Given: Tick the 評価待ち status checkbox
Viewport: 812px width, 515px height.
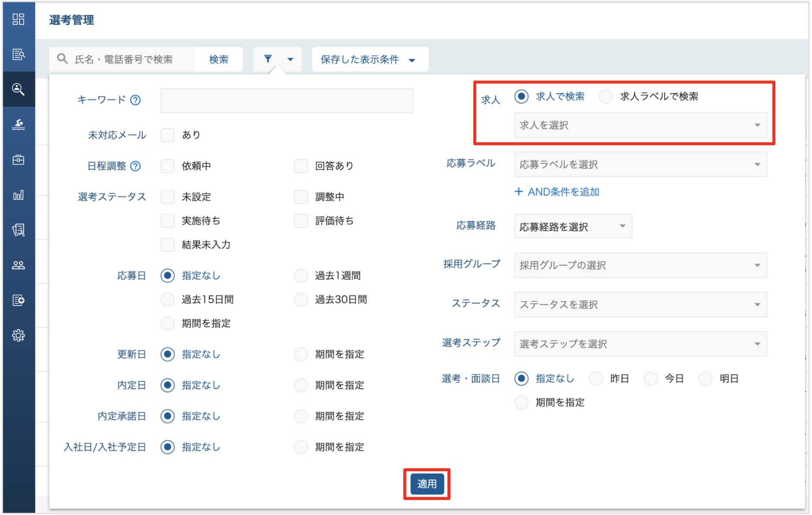Looking at the screenshot, I should coord(301,221).
